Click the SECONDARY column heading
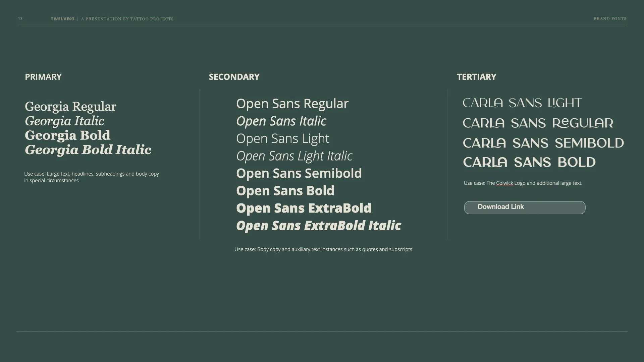 (234, 77)
